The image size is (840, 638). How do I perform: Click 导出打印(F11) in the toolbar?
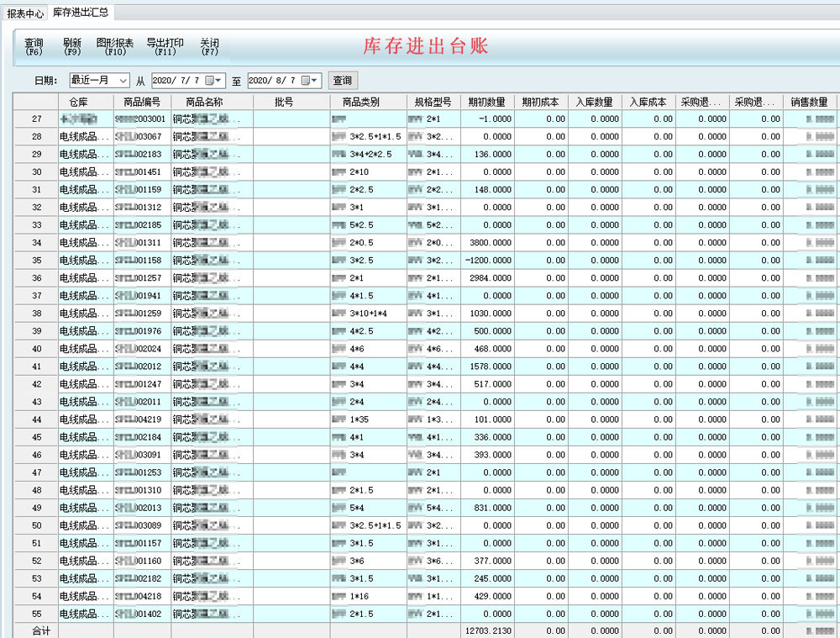tap(165, 46)
